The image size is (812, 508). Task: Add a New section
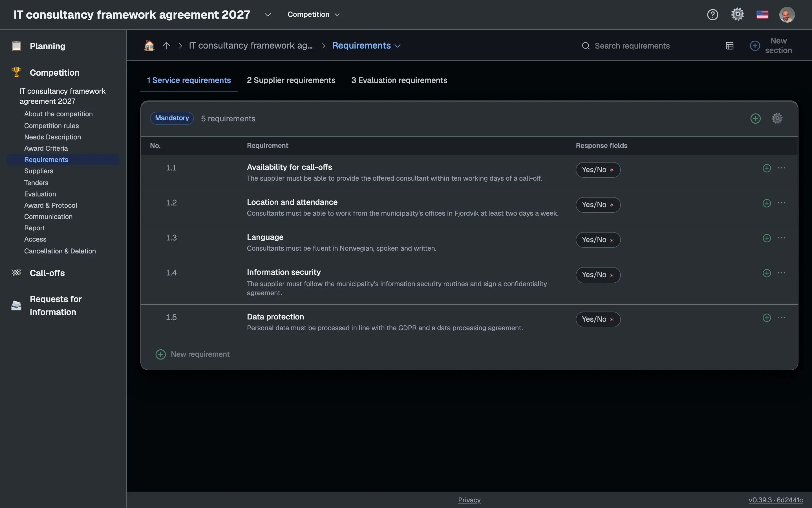(771, 45)
